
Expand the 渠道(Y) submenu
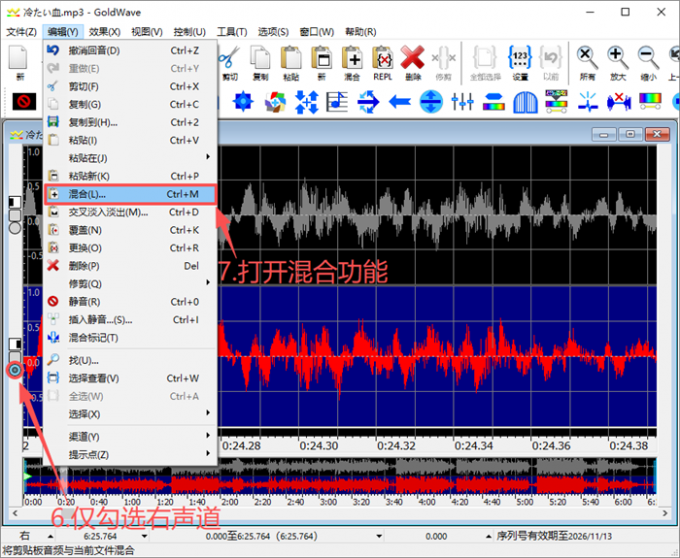click(130, 437)
